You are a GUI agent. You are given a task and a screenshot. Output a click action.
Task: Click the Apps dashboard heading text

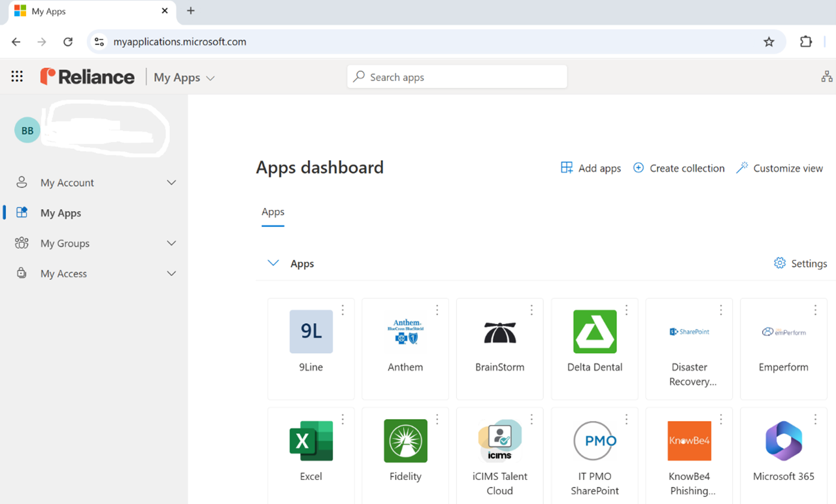pos(320,167)
